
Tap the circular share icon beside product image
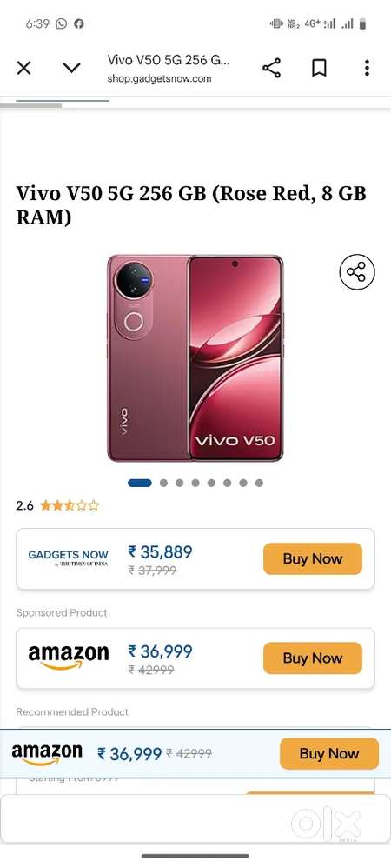click(357, 272)
